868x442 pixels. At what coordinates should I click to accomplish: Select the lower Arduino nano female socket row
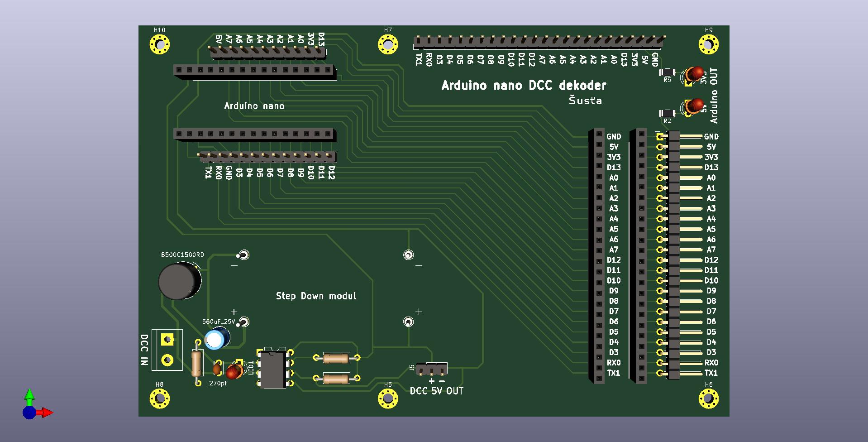pyautogui.click(x=255, y=135)
